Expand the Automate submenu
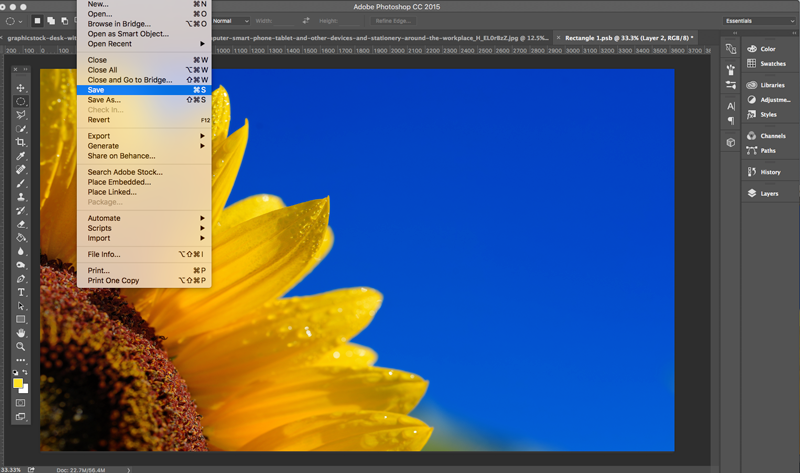Viewport: 800px width, 473px height. click(x=144, y=218)
